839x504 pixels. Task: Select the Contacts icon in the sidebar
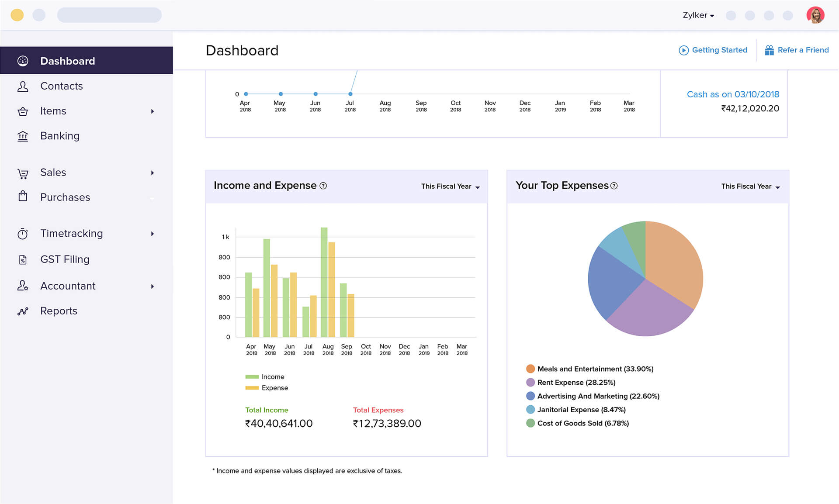click(x=23, y=86)
